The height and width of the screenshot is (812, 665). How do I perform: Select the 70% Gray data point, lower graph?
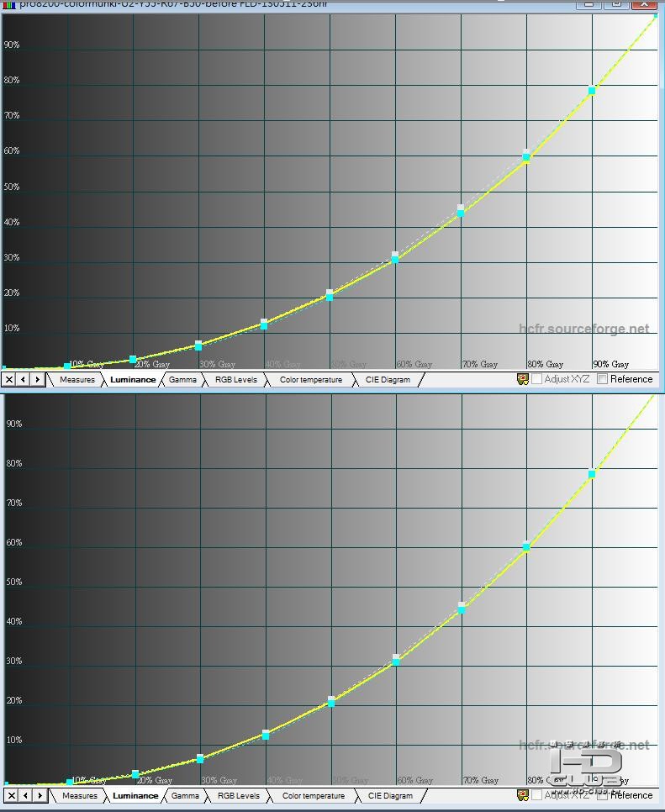462,609
